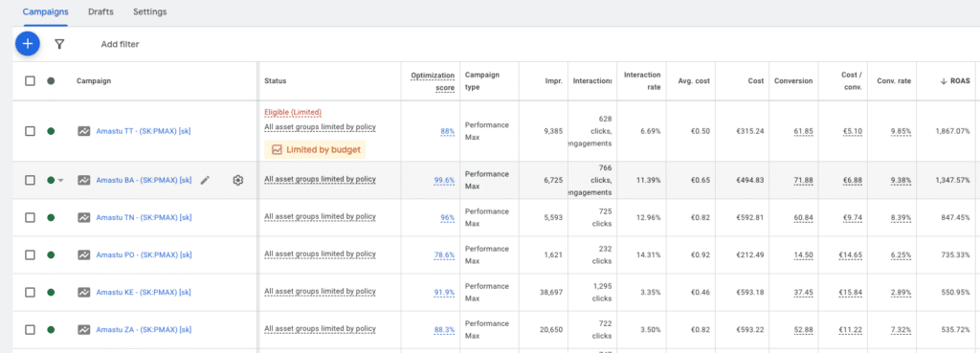980x353 pixels.
Task: Open the Settings tab
Action: click(x=150, y=11)
